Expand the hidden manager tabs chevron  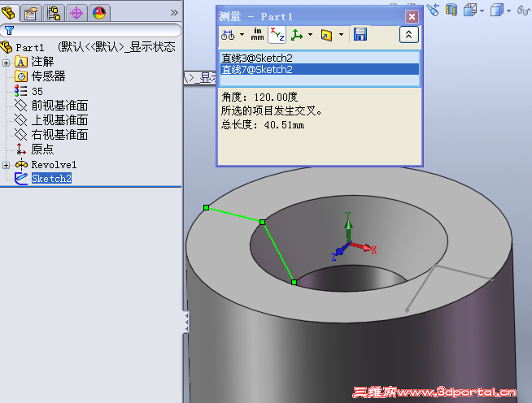coord(174,13)
